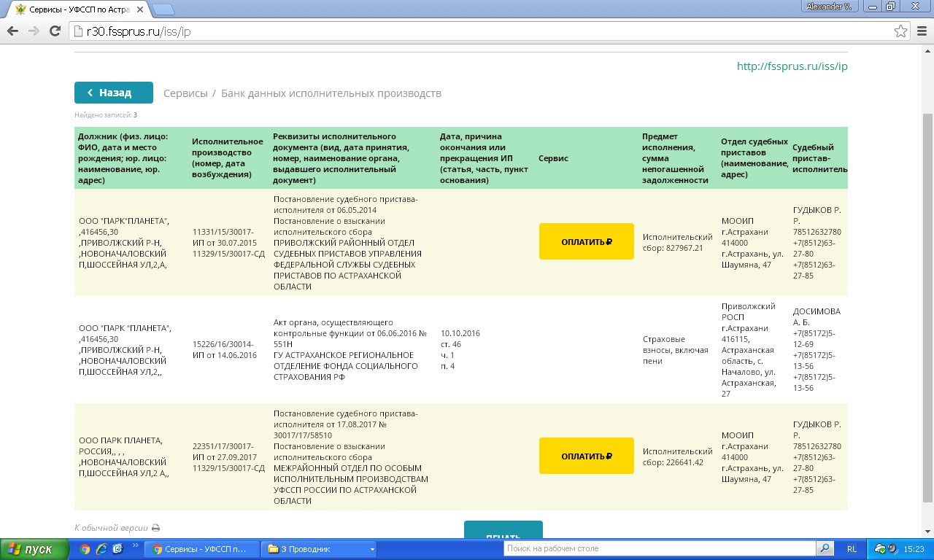
Task: Pay the 827967.21 debt with ОПЛАТИТЬ
Action: click(586, 241)
